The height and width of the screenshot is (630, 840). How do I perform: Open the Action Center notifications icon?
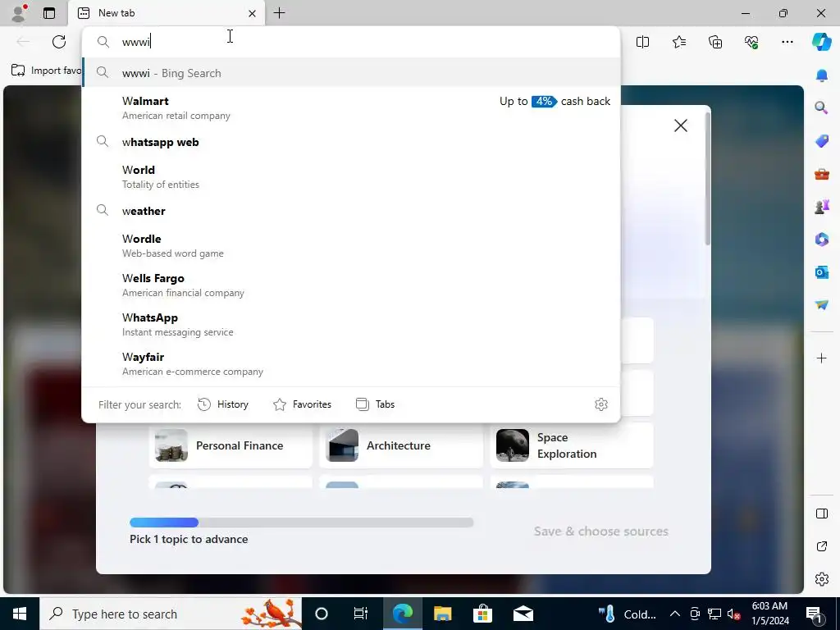click(815, 614)
